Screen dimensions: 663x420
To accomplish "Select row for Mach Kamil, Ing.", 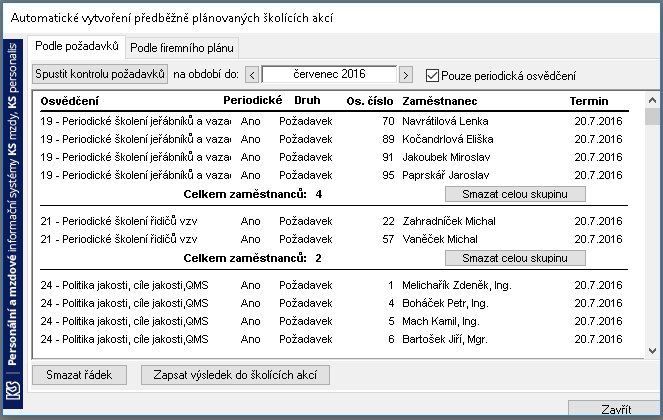I will pos(334,321).
